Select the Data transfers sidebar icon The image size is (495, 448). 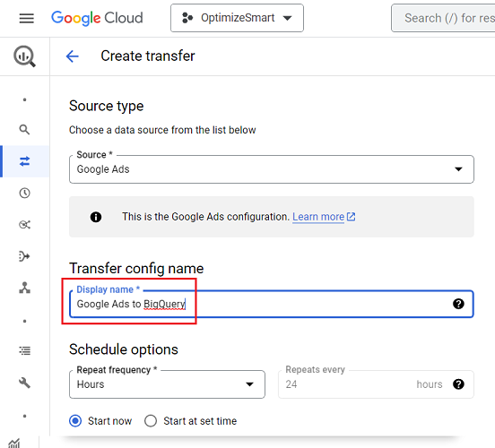(24, 161)
